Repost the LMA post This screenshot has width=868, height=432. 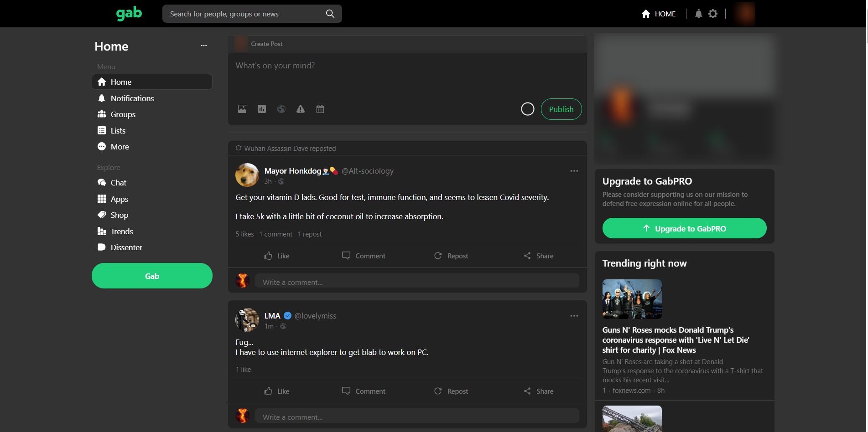pos(451,391)
